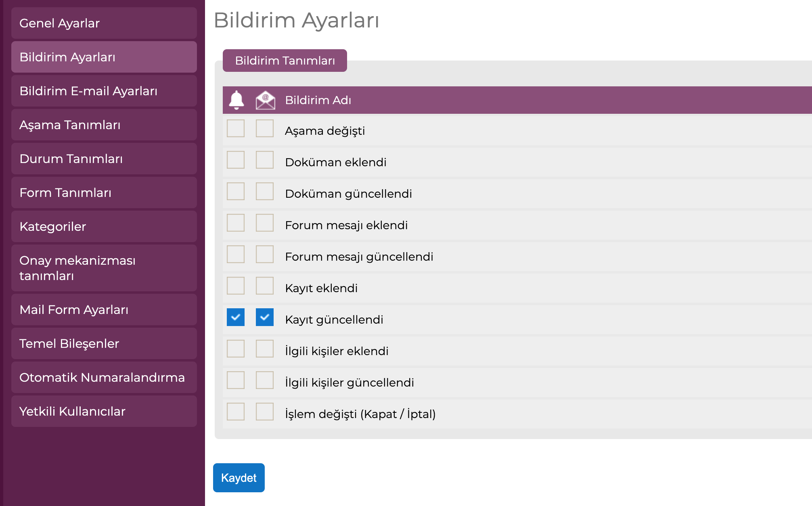The width and height of the screenshot is (812, 506).
Task: Enable bell alert for Forum mesajı eklendi
Action: click(236, 223)
